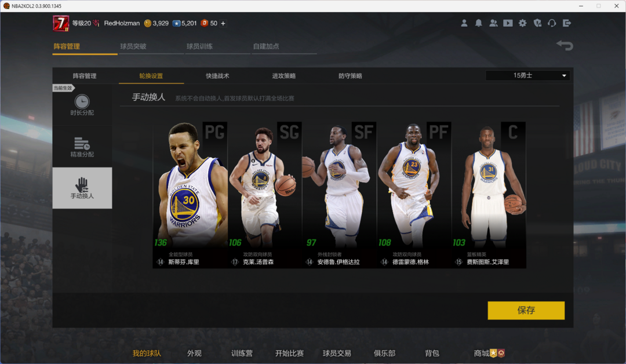This screenshot has width=626, height=364.
Task: Switch to 球员训练 tab
Action: click(199, 46)
